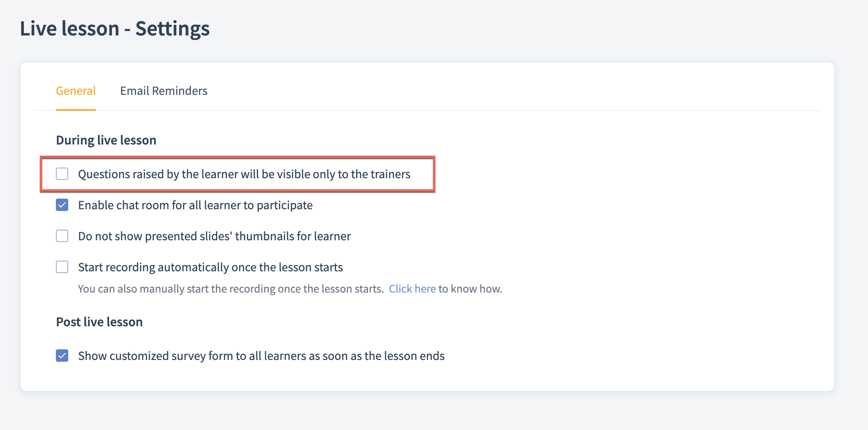Click the tab bar's empty area right of Email Reminders

(514, 91)
